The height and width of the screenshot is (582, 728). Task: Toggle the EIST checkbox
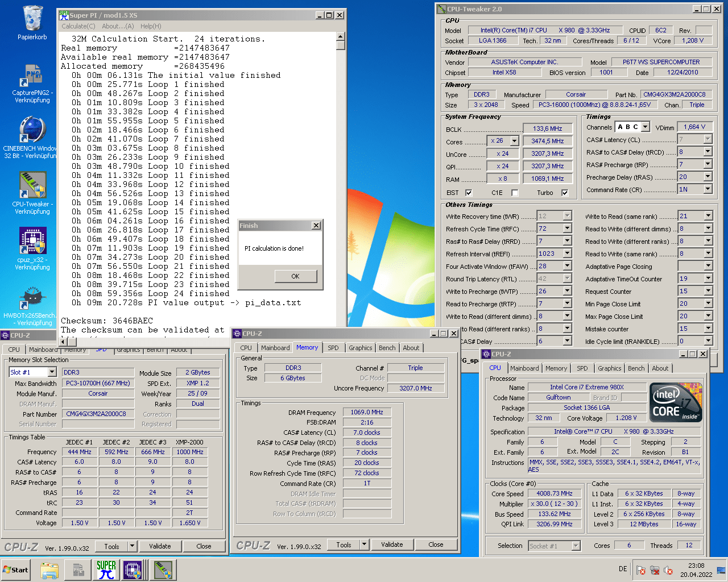click(469, 193)
